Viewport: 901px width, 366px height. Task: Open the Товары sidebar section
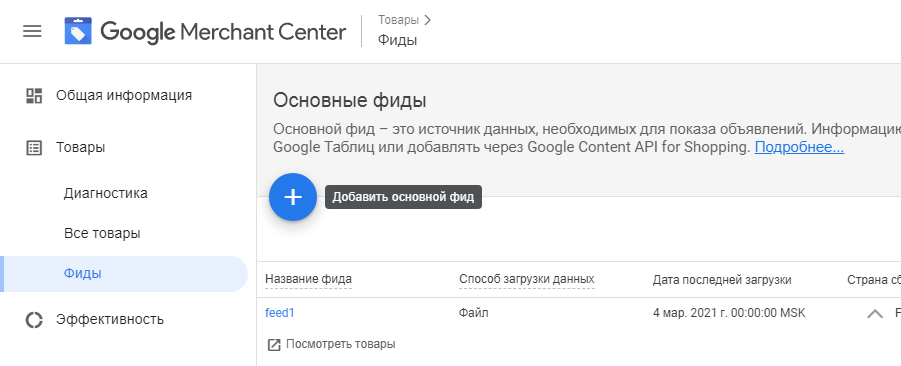[x=80, y=148]
